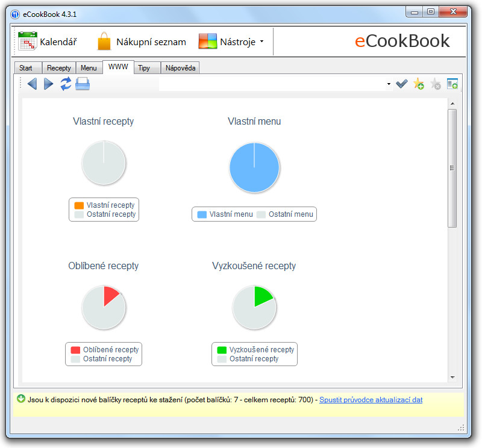Click the vertical scrollbar thumb

[x=452, y=168]
